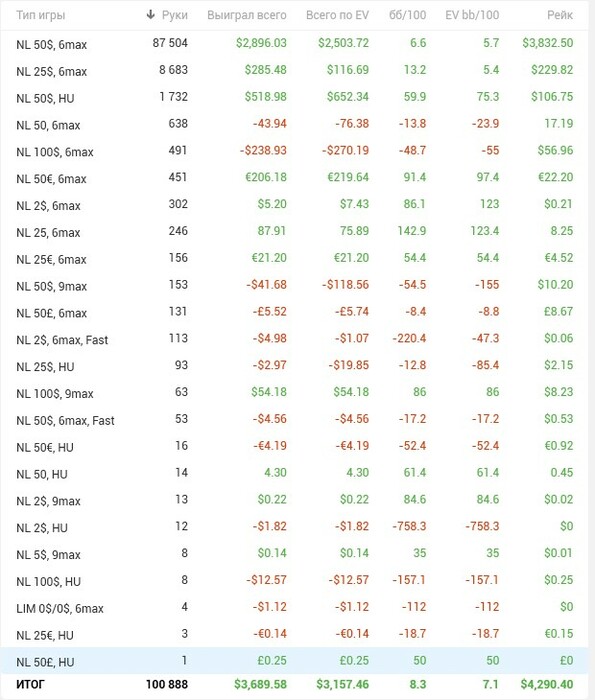Select the NL 2$, 6max, Fast row

pyautogui.click(x=295, y=339)
